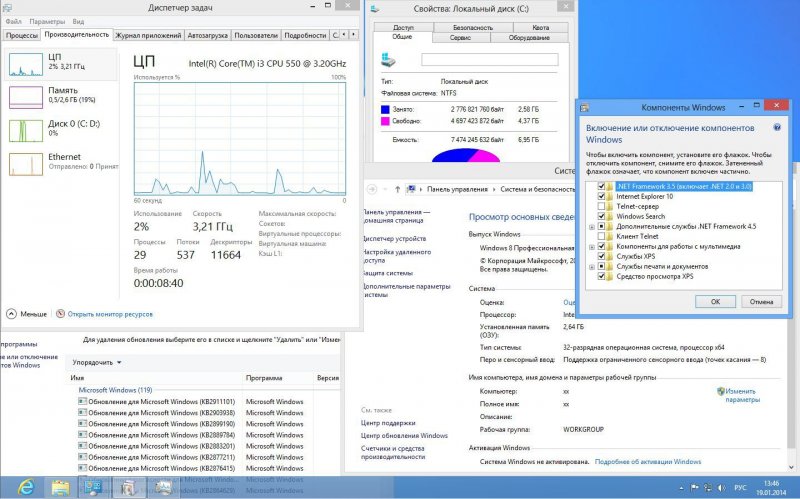The image size is (800, 499).
Task: Expand Службы печати и документов node
Action: (592, 267)
